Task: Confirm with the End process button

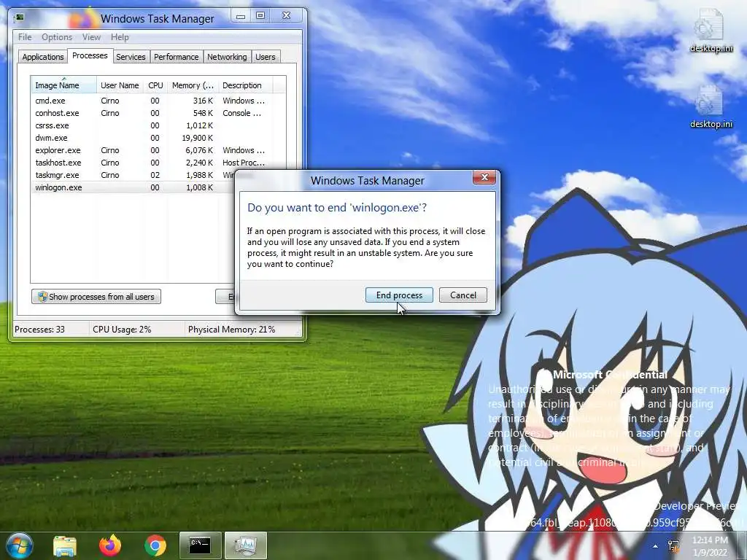Action: pos(399,295)
